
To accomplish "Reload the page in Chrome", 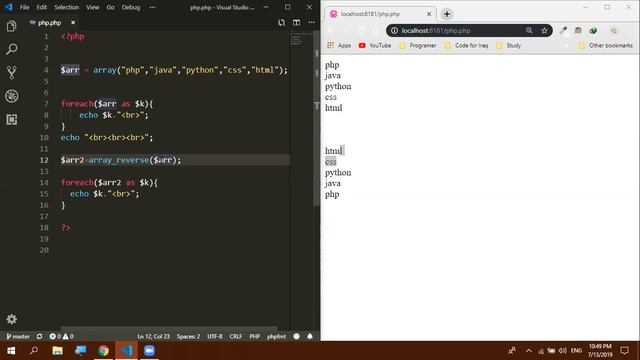I will 360,31.
